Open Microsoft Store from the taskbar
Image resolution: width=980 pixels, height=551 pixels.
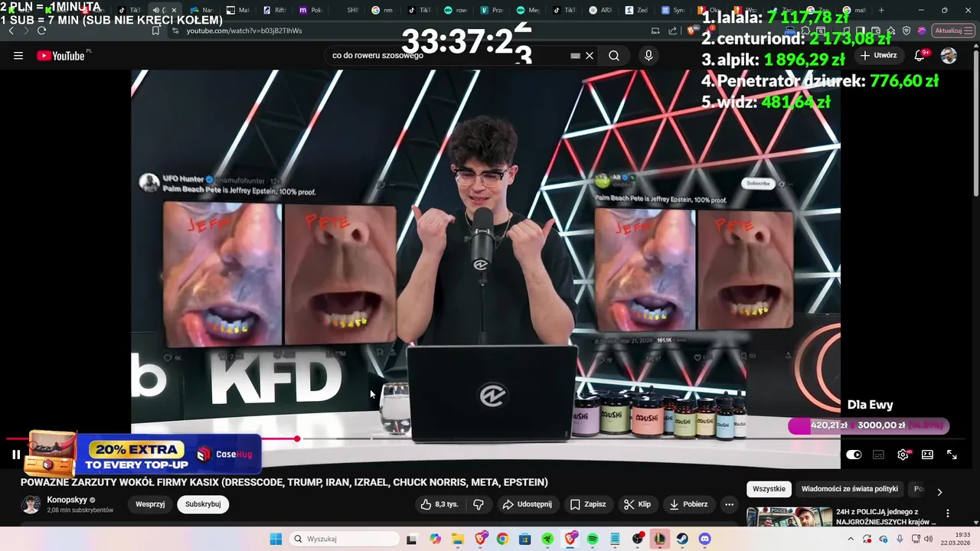tap(525, 539)
